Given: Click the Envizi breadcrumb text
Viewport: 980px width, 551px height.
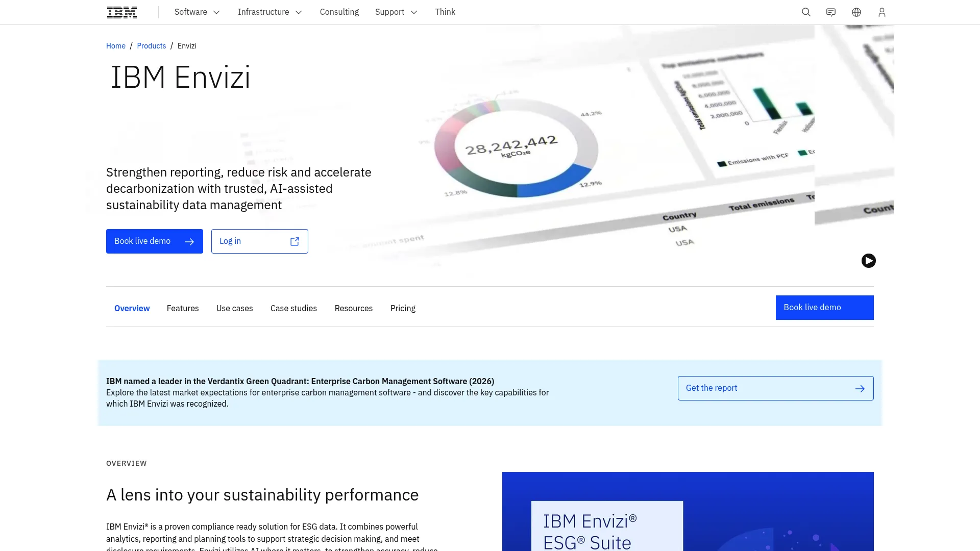Looking at the screenshot, I should click(x=187, y=46).
